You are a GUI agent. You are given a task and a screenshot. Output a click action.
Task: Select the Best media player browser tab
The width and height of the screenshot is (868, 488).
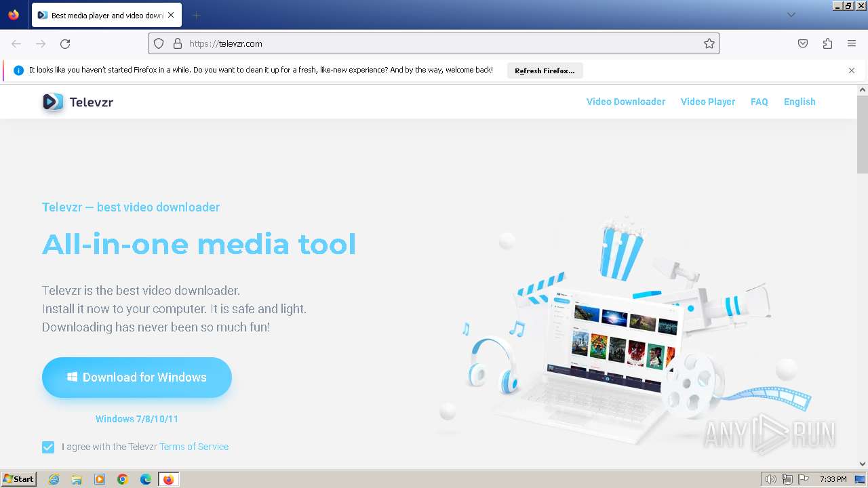click(105, 15)
